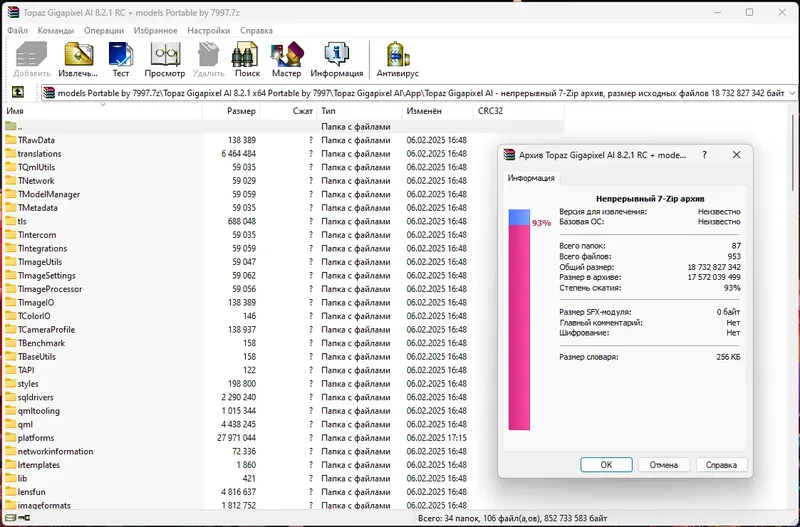
Task: Select the networkinformation folder row
Action: pos(283,451)
